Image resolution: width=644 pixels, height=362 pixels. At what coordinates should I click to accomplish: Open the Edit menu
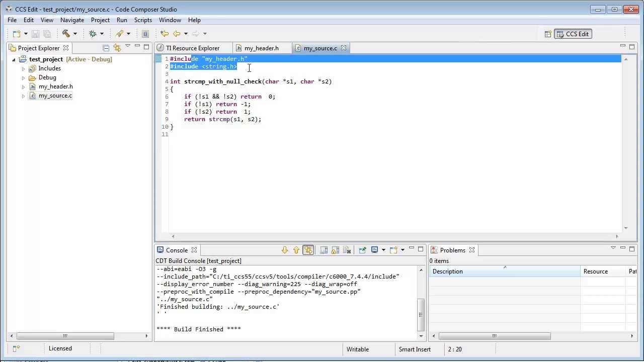(x=29, y=20)
